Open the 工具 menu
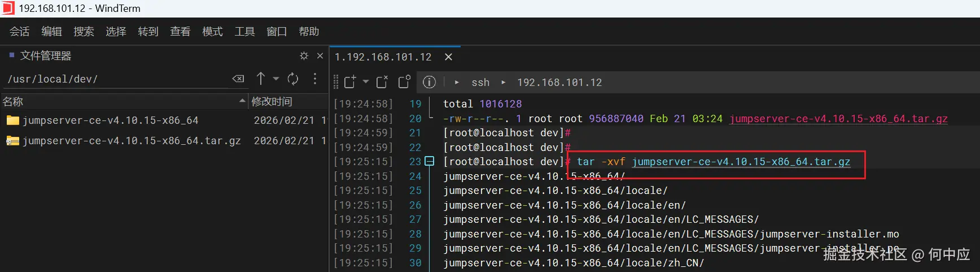The image size is (980, 272). pyautogui.click(x=245, y=32)
